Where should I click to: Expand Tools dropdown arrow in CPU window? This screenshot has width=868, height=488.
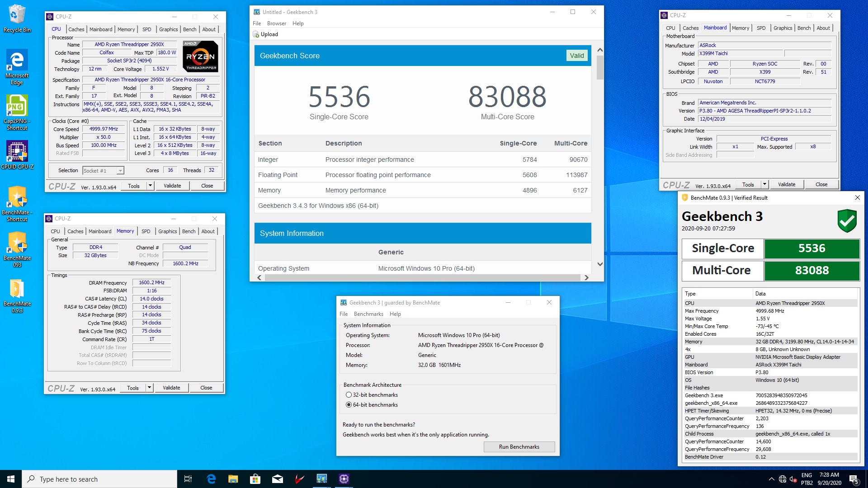pyautogui.click(x=150, y=186)
